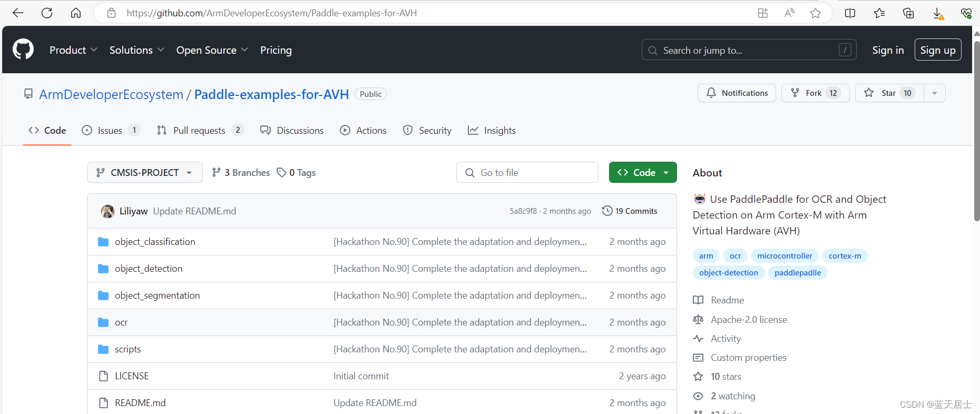Open the favorites list icon

coord(879,13)
